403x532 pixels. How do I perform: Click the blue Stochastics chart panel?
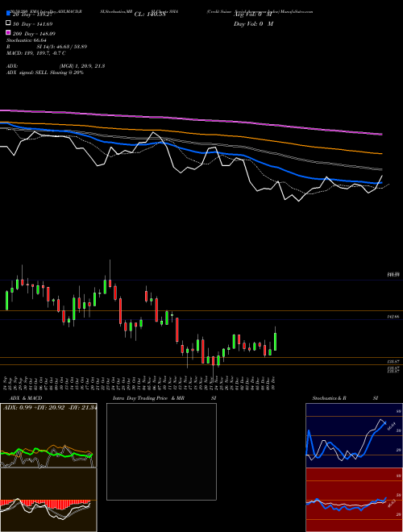354,435
